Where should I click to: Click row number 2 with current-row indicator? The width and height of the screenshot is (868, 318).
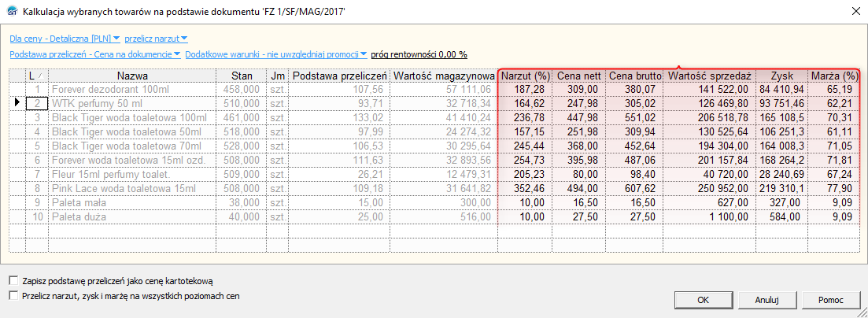coord(37,102)
